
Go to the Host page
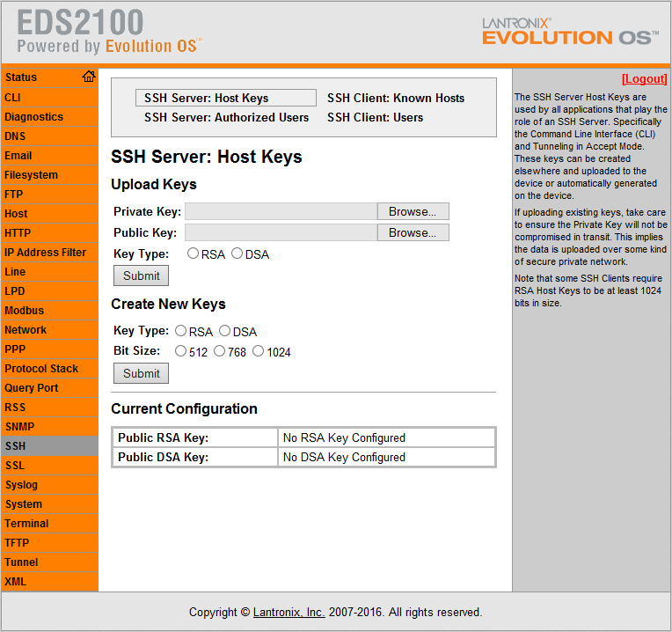pos(50,214)
